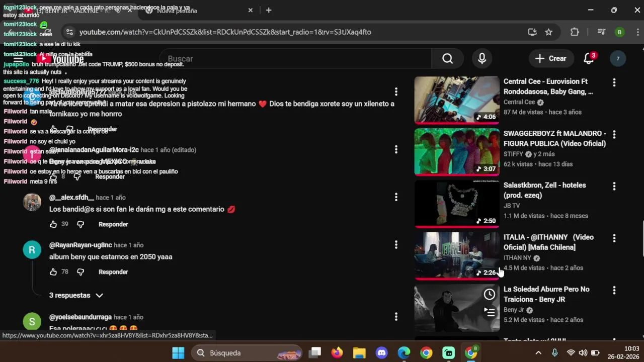This screenshot has width=644, height=362.
Task: Open the Central Cee channel link
Action: click(519, 102)
